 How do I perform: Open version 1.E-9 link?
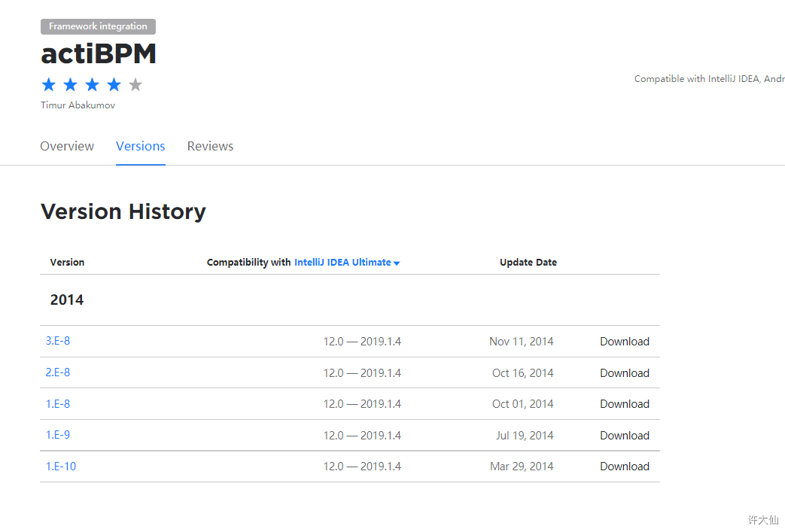pos(58,435)
